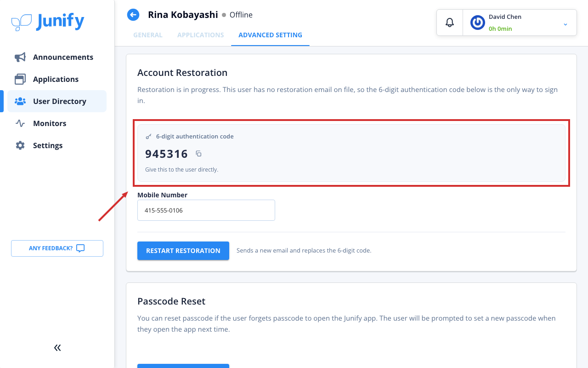This screenshot has height=368, width=588.
Task: Click the Restart Restoration button
Action: click(183, 251)
